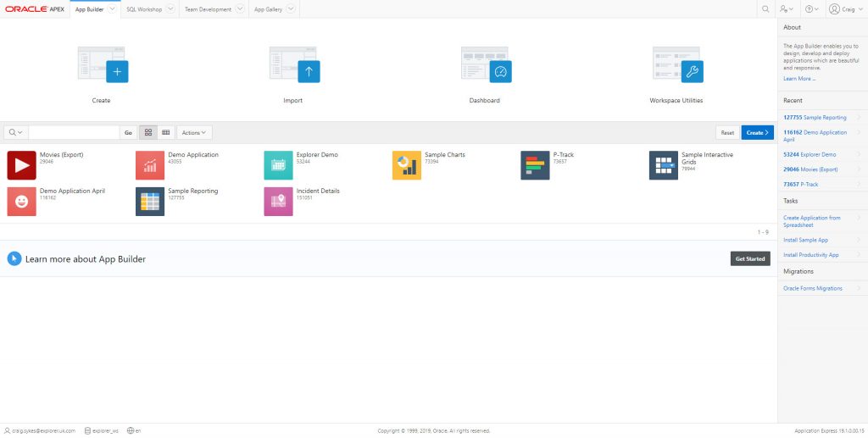Click the header search magnifier icon

pyautogui.click(x=765, y=9)
